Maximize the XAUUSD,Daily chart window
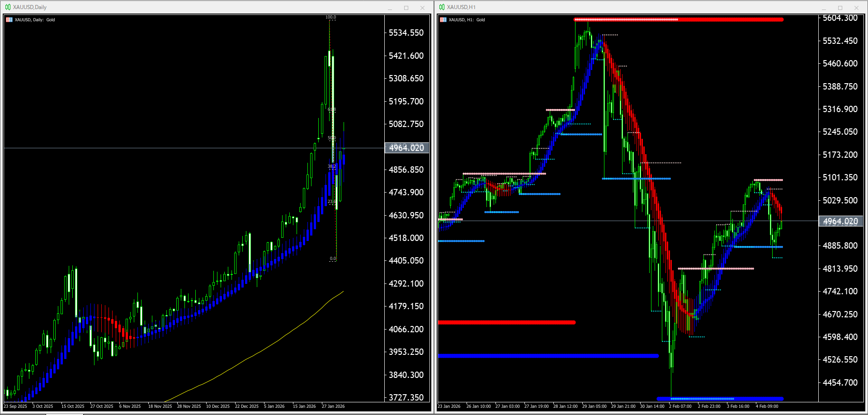 [x=406, y=8]
